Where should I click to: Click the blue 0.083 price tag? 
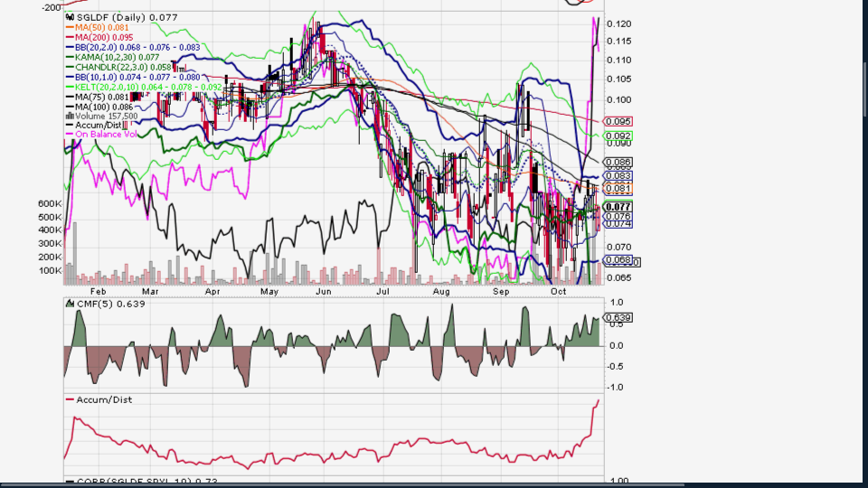click(618, 176)
